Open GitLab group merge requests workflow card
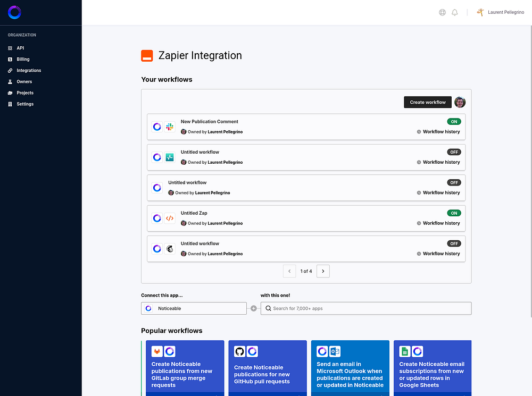The height and width of the screenshot is (396, 532). (x=185, y=368)
